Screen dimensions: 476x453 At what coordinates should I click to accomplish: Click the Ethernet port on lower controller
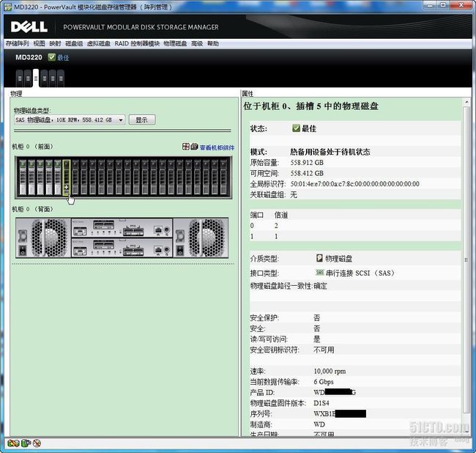tap(158, 251)
